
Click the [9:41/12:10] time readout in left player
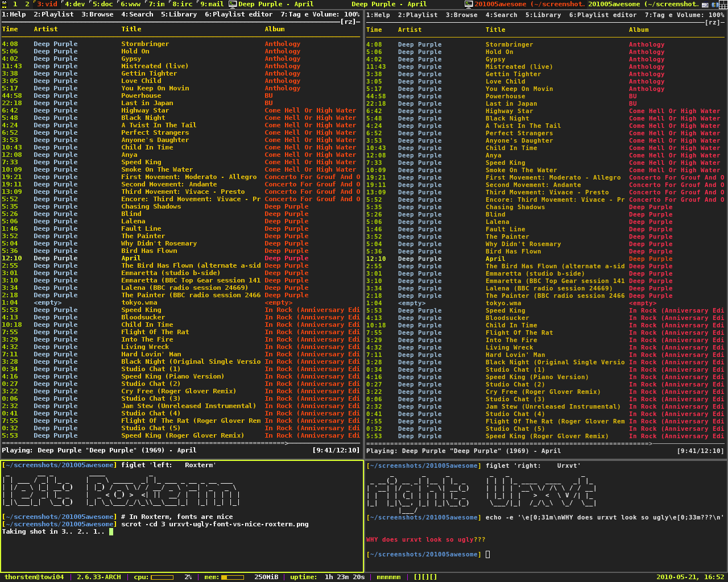pyautogui.click(x=336, y=450)
